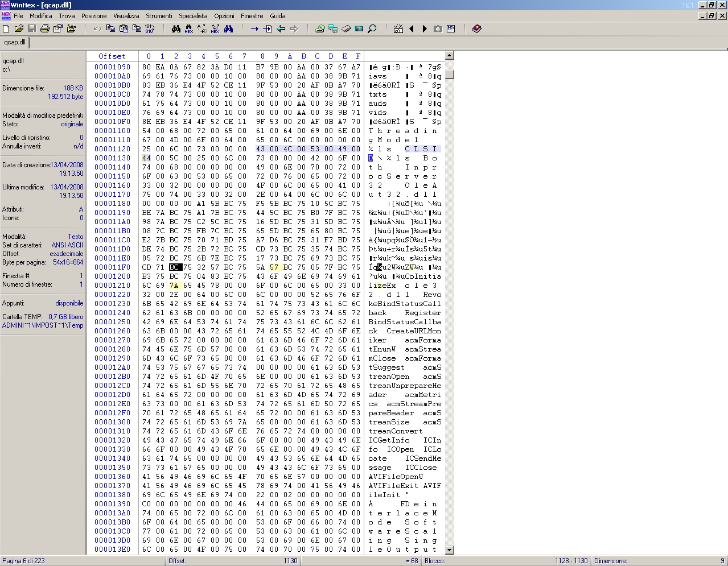Print using the printer toolbar icon

point(45,28)
